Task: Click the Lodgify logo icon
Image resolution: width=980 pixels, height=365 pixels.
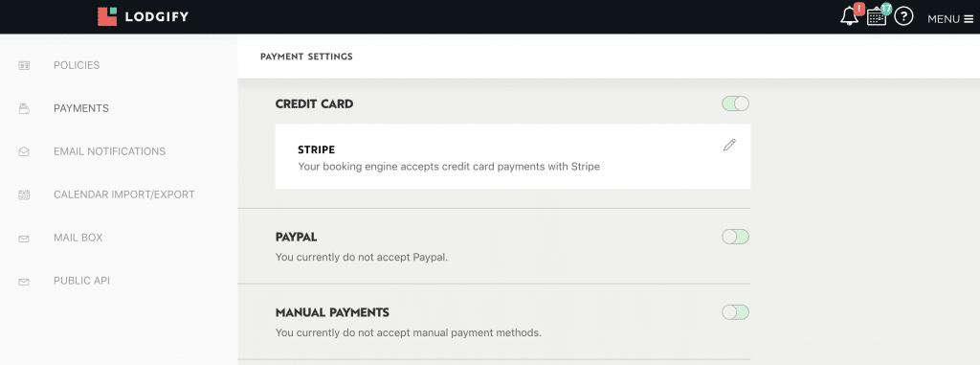Action: click(x=107, y=17)
